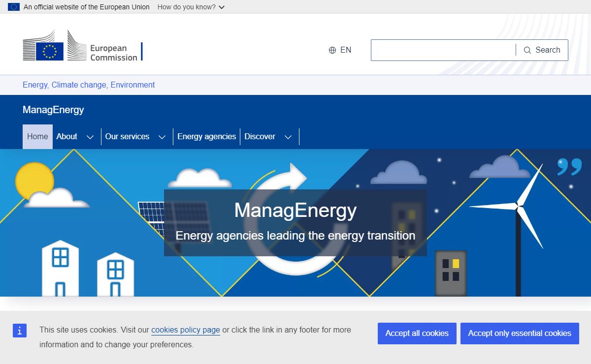Click the ManagEnergy banner heading
Image resolution: width=591 pixels, height=364 pixels.
295,211
